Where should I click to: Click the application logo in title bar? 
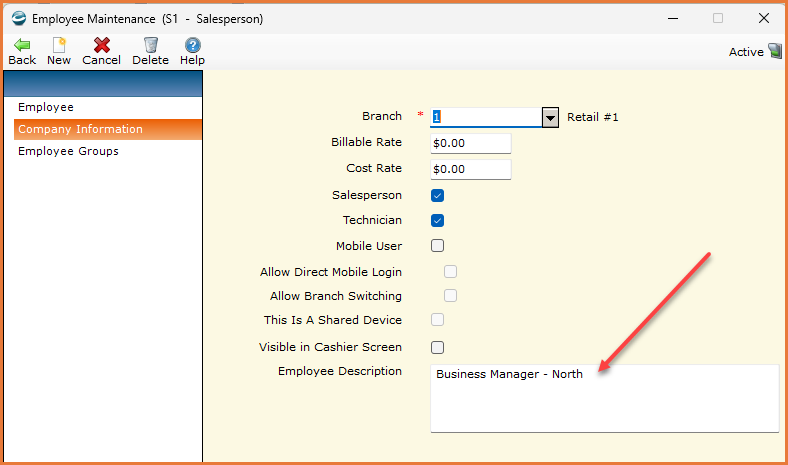pos(19,19)
